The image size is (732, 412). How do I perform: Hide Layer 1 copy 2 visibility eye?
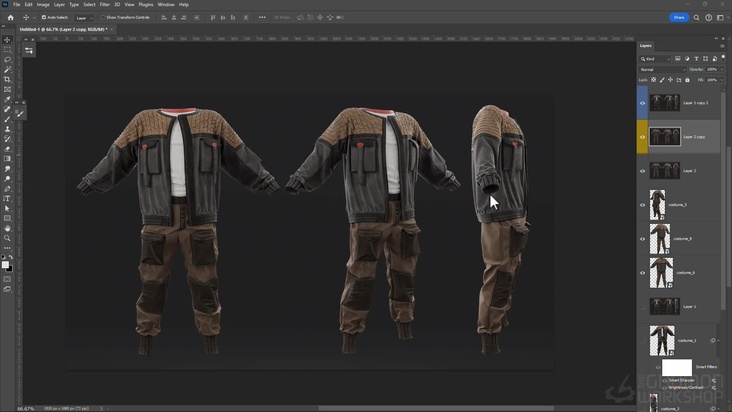(642, 103)
